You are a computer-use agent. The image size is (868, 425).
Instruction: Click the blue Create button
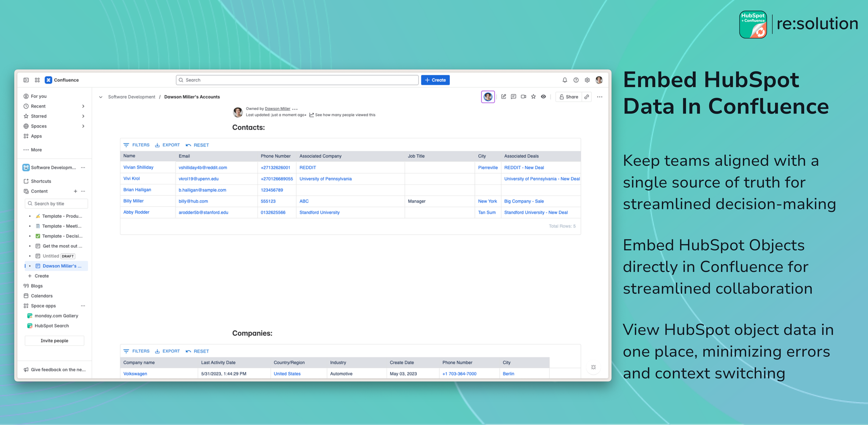[x=435, y=80]
